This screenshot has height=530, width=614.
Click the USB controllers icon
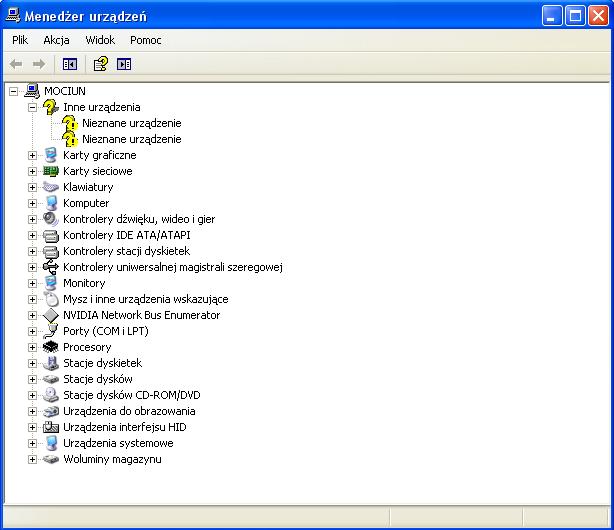tap(51, 267)
